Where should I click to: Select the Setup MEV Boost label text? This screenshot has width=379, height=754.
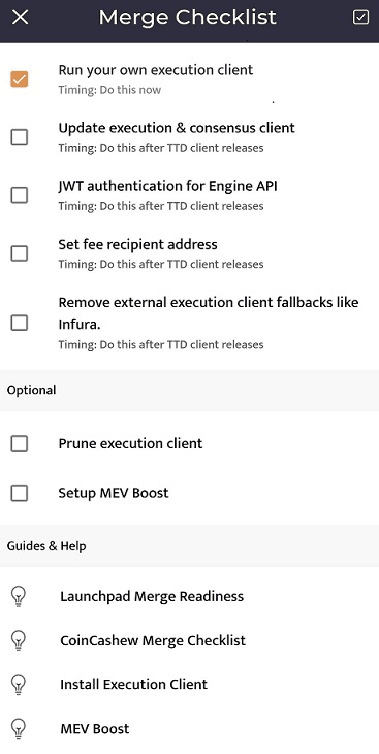coord(114,493)
